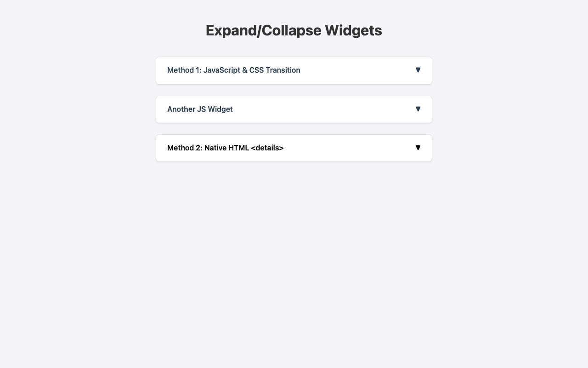Click the downward triangle on the middle widget
Viewport: 588px width, 368px height.
coord(418,109)
